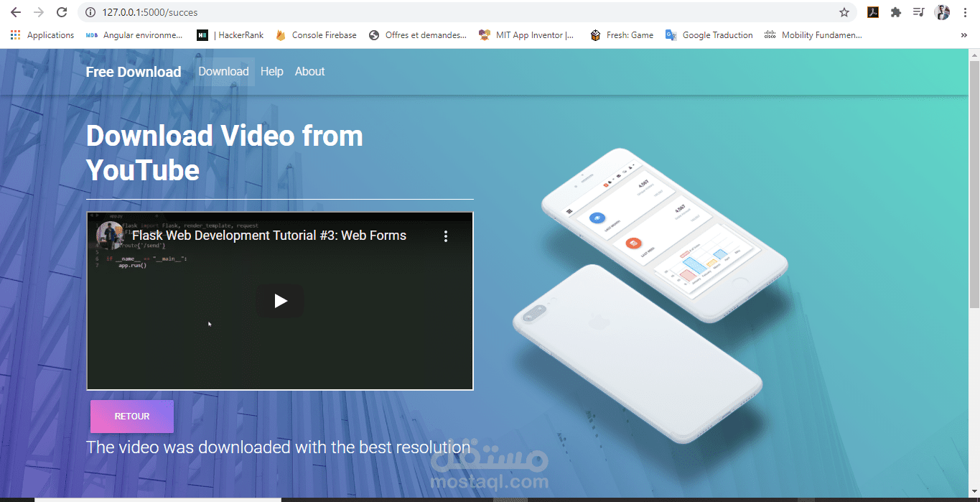The height and width of the screenshot is (502, 980).
Task: Open the Mobility Fundamentals bookmark
Action: [813, 35]
